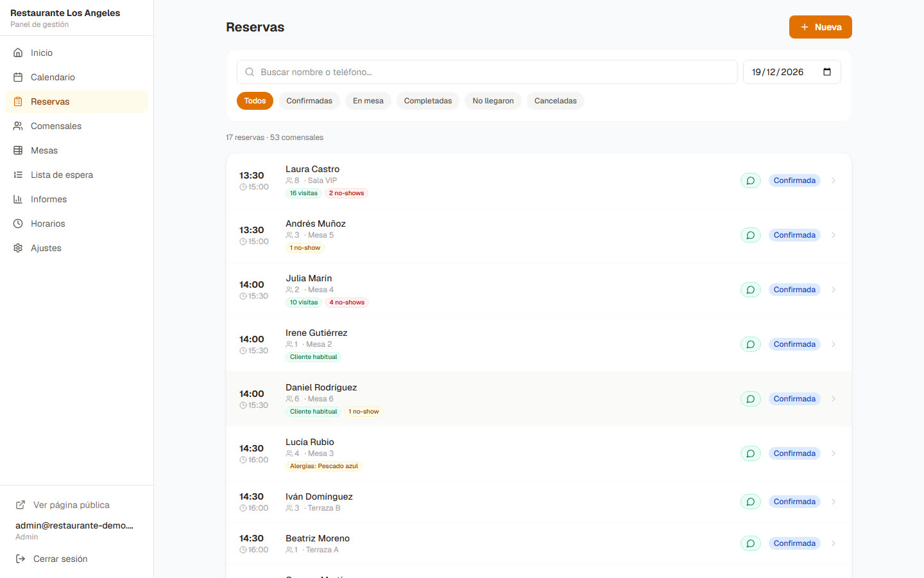Expand Andrés Muñoz reservation chevron
Viewport: 924px width, 578px height.
point(834,235)
